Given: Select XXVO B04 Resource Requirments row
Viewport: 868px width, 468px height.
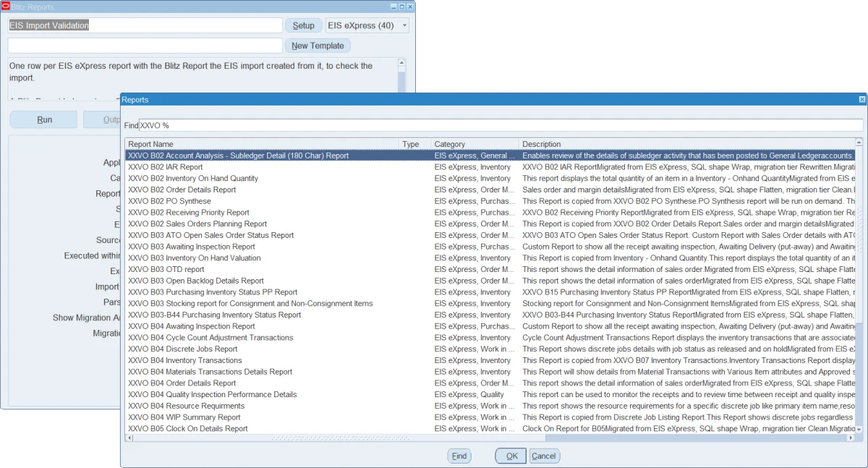Looking at the screenshot, I should [x=490, y=406].
